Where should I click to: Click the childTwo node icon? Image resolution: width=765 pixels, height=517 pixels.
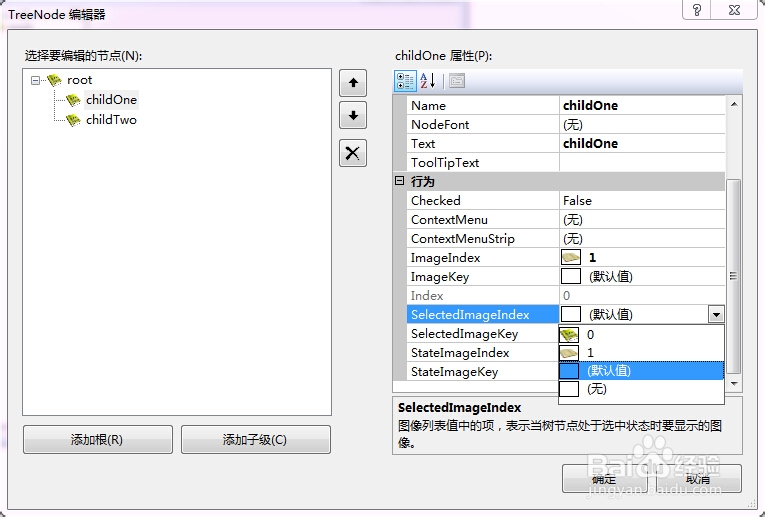tap(73, 120)
